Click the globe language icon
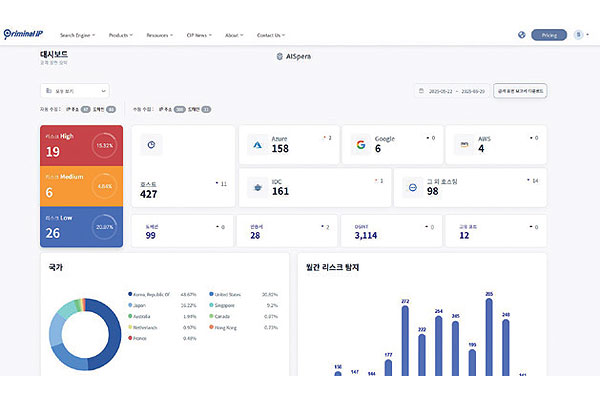Viewport: 600px width, 400px height. (521, 35)
